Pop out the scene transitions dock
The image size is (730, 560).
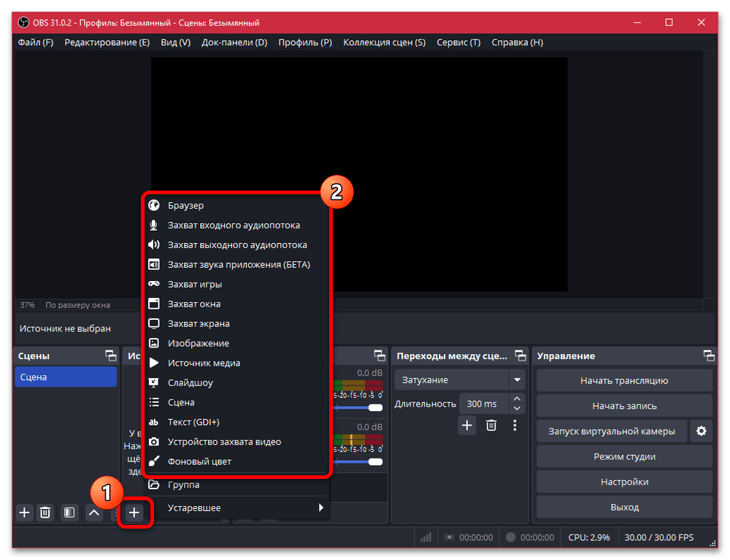pos(520,356)
